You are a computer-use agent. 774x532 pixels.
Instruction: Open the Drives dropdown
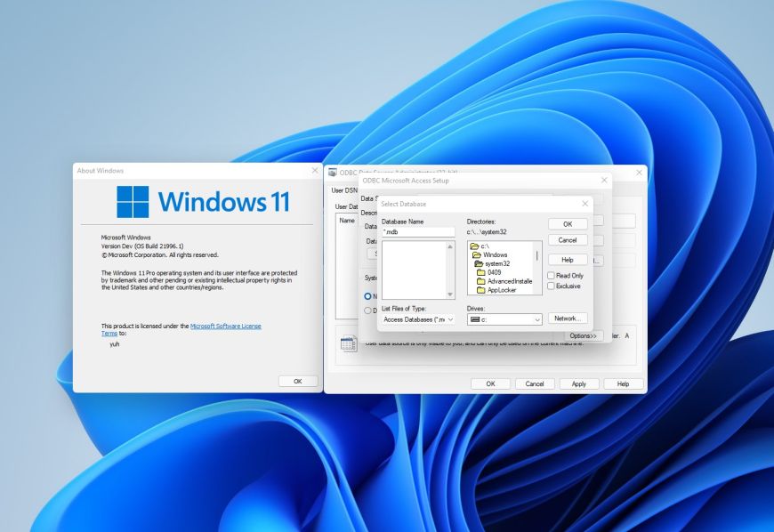504,319
